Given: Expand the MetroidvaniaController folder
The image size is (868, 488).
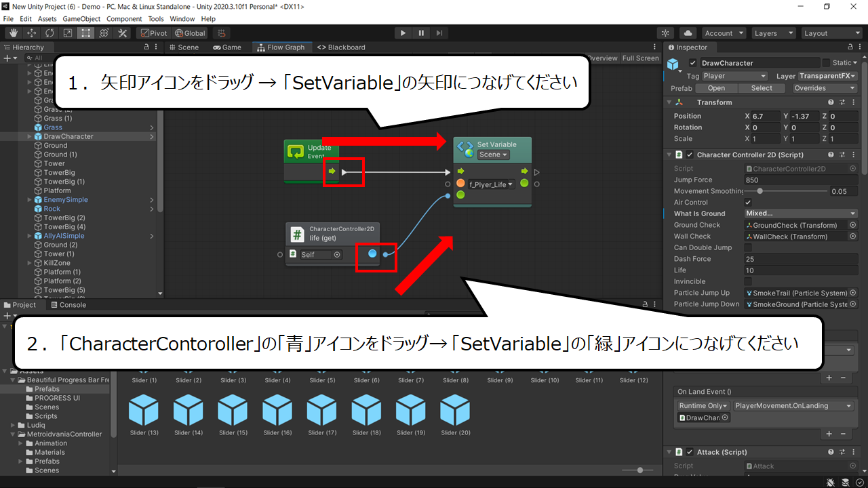Looking at the screenshot, I should point(13,434).
